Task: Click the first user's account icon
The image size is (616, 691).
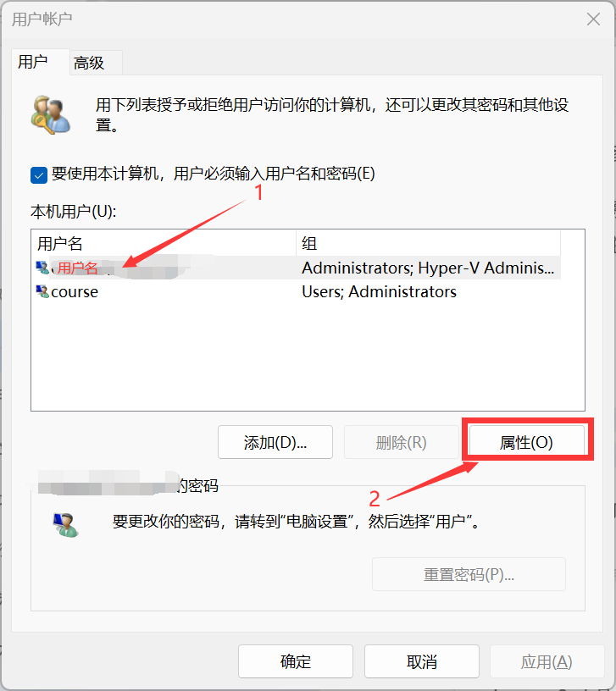Action: 42,268
